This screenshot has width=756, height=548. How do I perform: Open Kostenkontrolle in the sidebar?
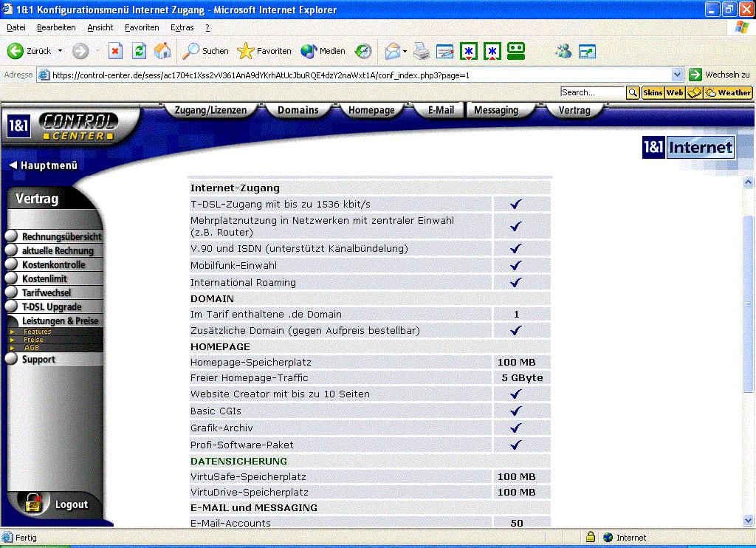click(54, 264)
